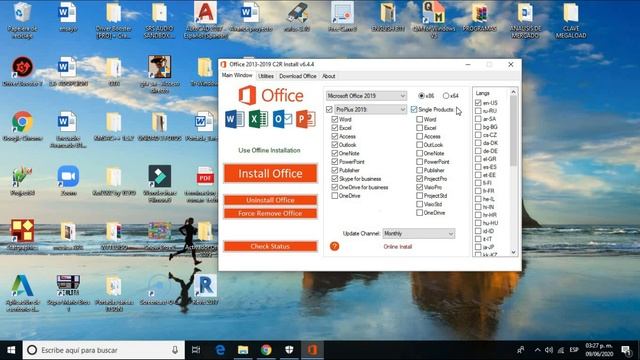Enable the OneDrive checkbox under ProPlus
This screenshot has width=640, height=360.
tap(335, 196)
